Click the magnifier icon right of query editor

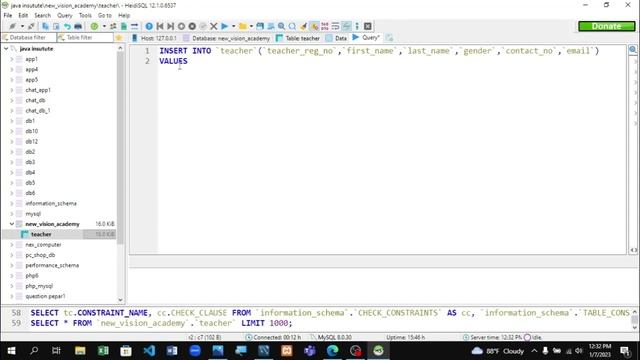click(633, 50)
